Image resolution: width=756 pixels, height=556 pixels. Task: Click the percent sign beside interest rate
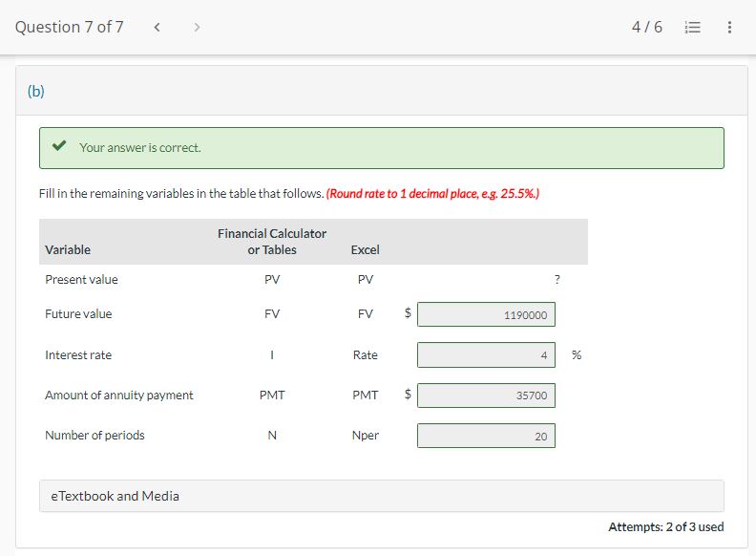(x=577, y=354)
